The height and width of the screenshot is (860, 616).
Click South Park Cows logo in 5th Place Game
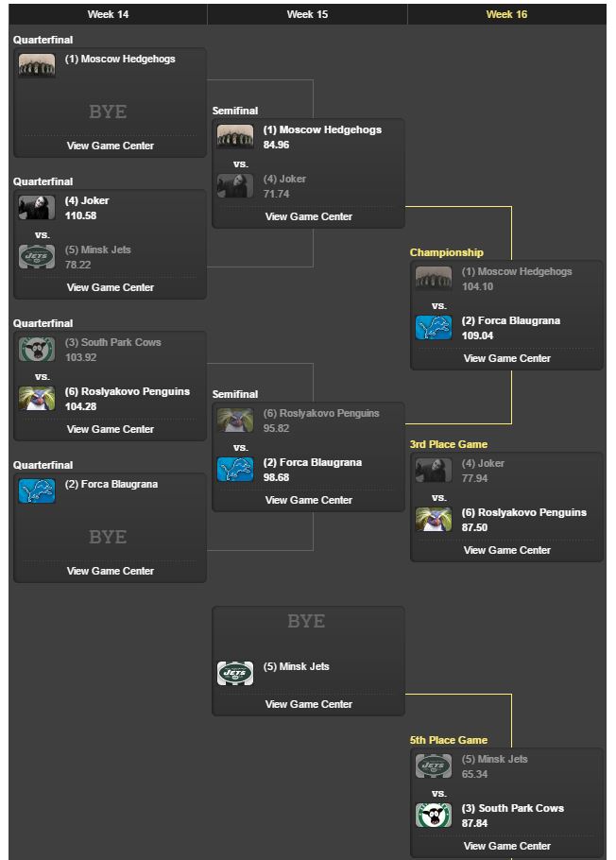coord(434,815)
